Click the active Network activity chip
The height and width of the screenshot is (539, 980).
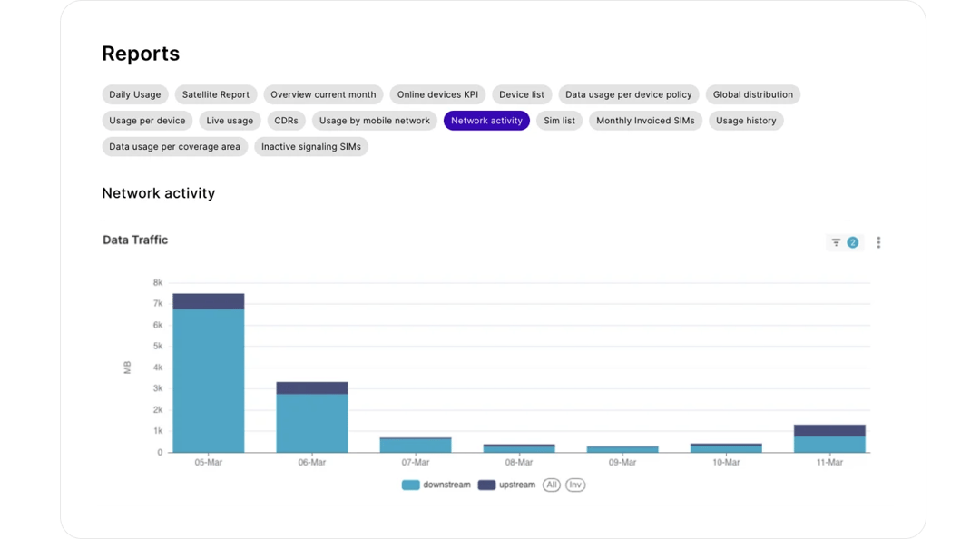pos(486,121)
